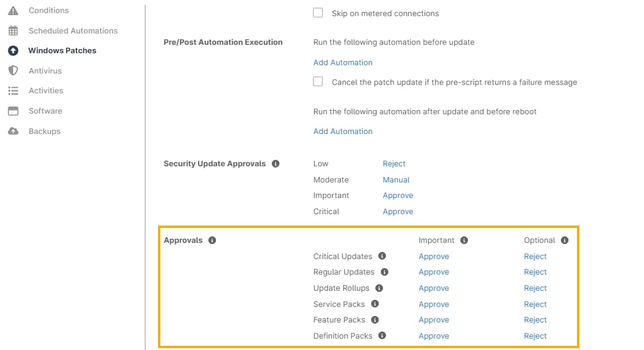This screenshot has height=350, width=644.
Task: Change Service Packs Optional Reject value
Action: point(535,304)
